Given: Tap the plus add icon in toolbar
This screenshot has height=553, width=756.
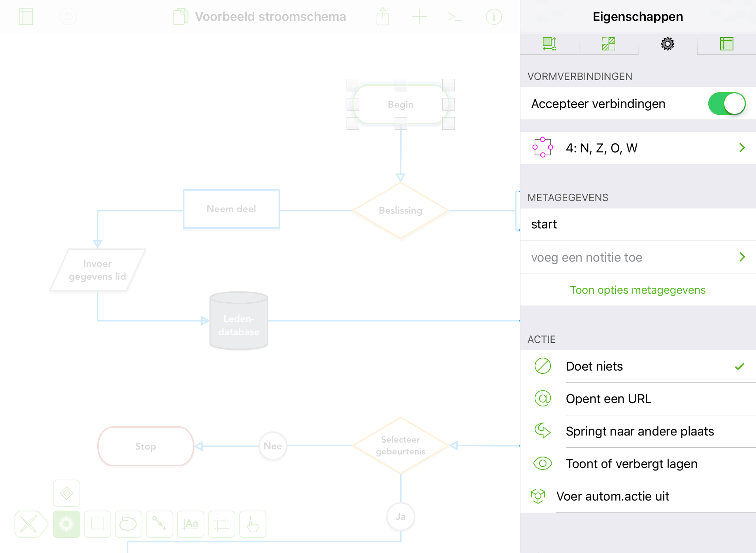Looking at the screenshot, I should pyautogui.click(x=419, y=16).
